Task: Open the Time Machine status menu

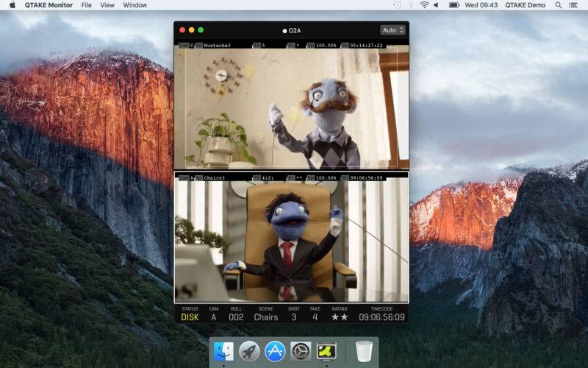Action: (x=397, y=5)
